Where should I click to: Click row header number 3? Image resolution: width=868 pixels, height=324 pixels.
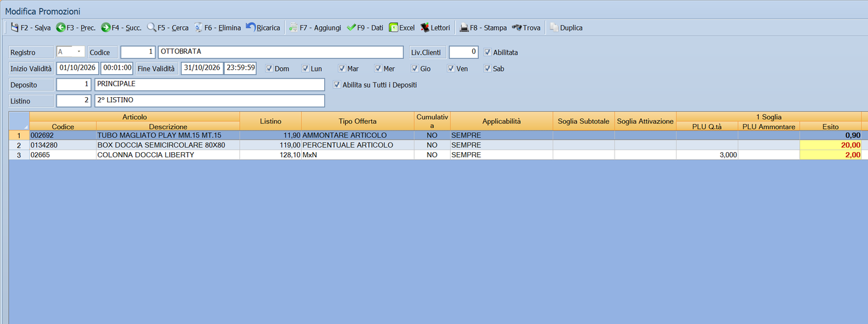click(19, 155)
